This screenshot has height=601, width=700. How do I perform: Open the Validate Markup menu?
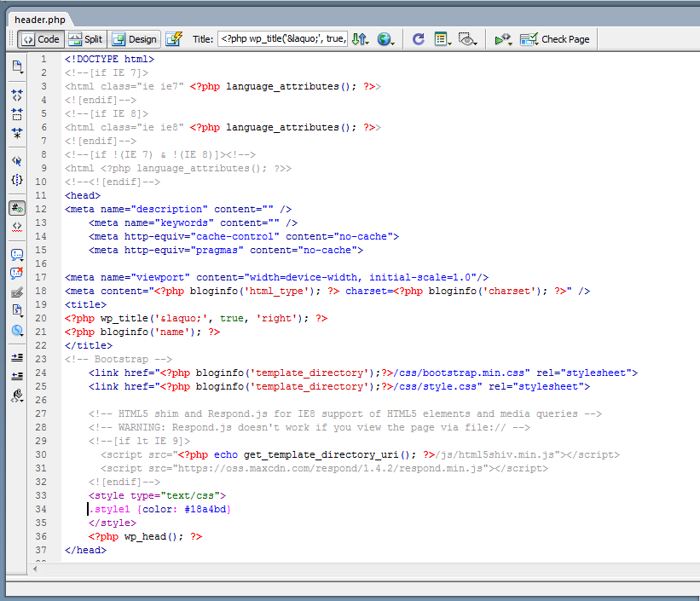click(503, 39)
